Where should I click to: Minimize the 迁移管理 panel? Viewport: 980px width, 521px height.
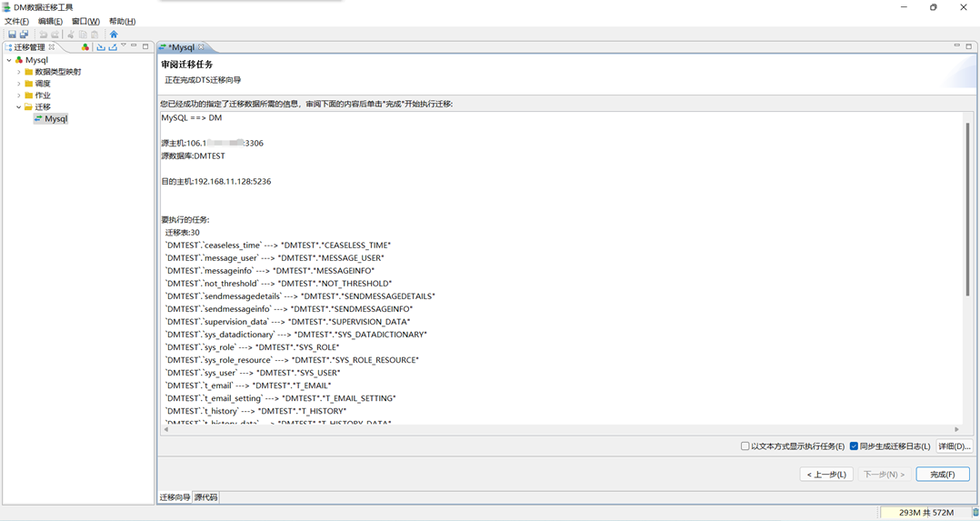[134, 45]
